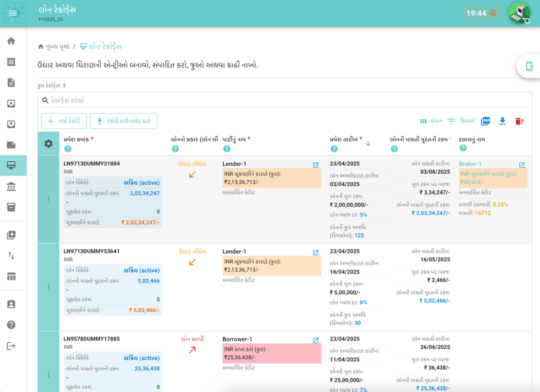The image size is (540, 392).
Task: Open Broker-1 external link icon
Action: (521, 165)
